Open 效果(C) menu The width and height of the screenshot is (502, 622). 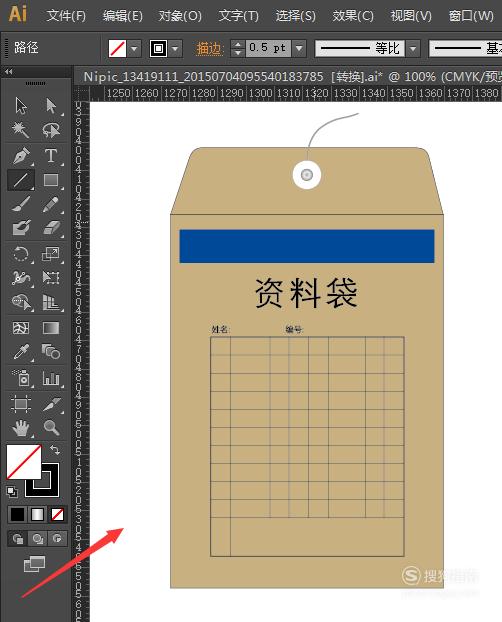[353, 16]
